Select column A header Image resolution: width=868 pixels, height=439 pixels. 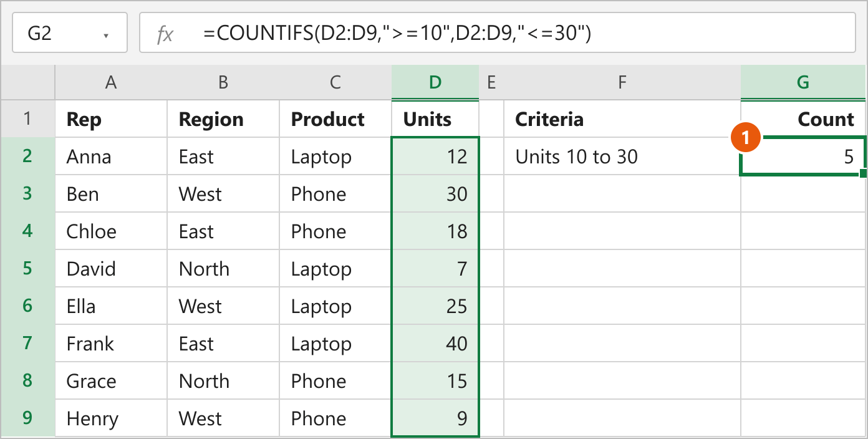pyautogui.click(x=111, y=82)
